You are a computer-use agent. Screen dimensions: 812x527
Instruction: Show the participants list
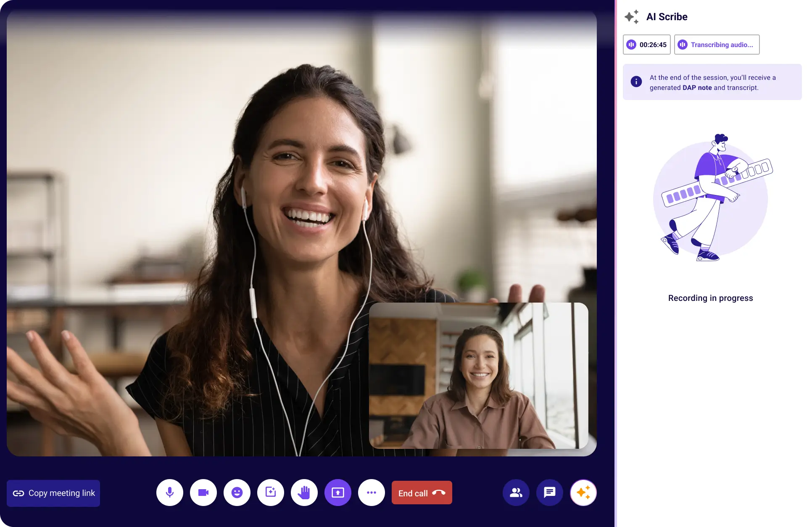[x=516, y=493]
